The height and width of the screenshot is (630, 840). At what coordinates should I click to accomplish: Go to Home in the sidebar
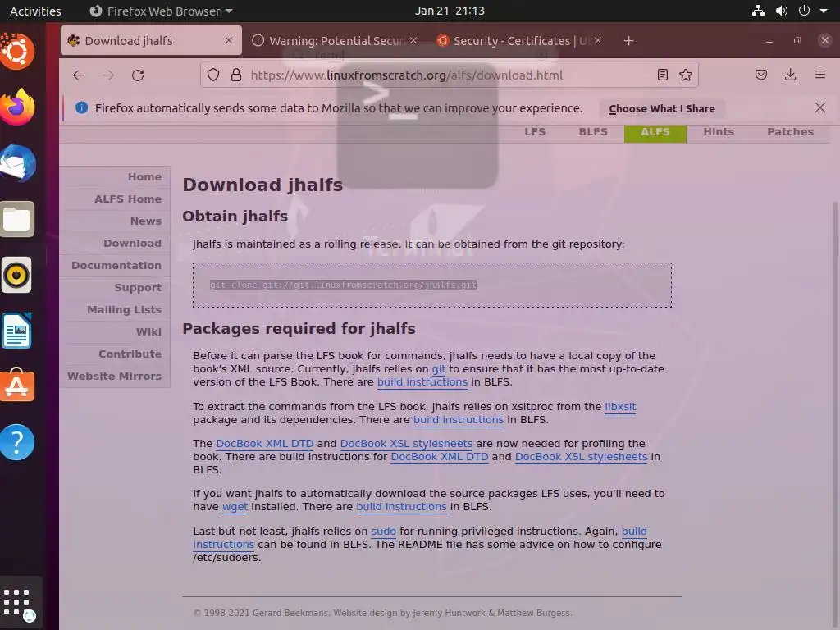pos(144,177)
